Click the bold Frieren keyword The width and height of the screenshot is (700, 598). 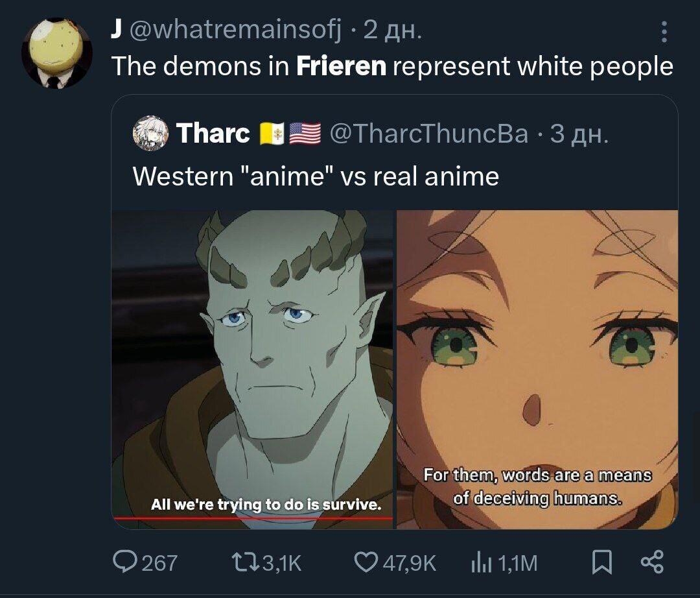[x=341, y=66]
